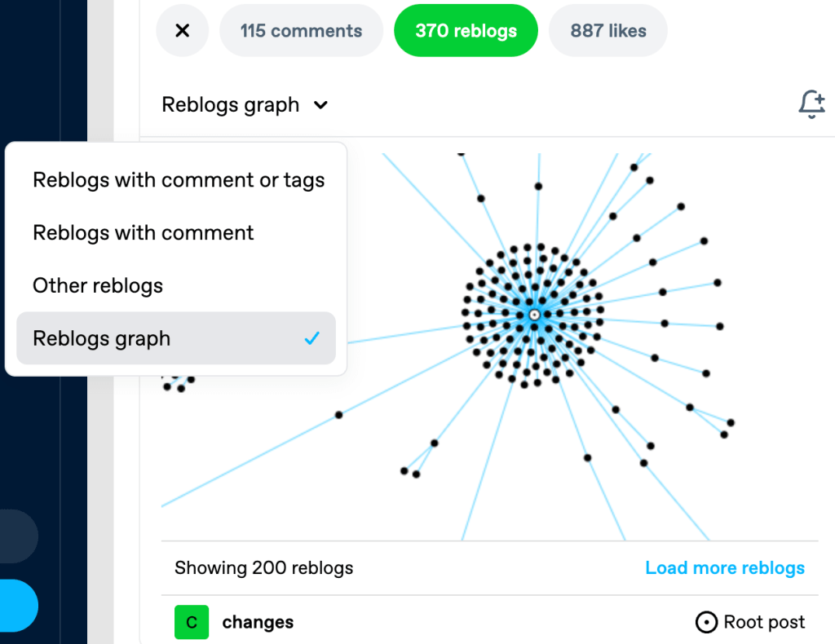
Task: Select Reblogs with comment option
Action: [143, 232]
